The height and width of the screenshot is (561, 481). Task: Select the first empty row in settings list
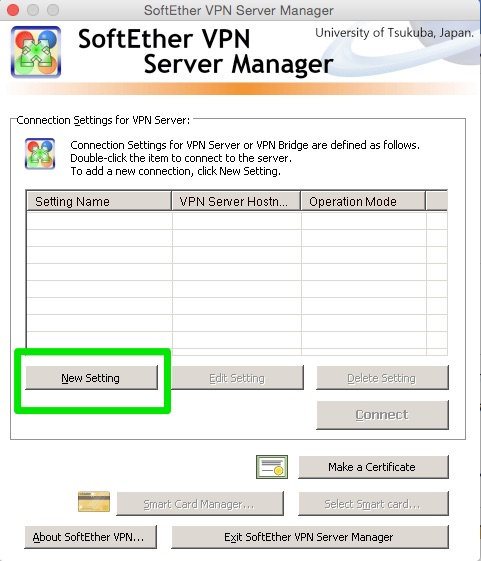click(237, 221)
